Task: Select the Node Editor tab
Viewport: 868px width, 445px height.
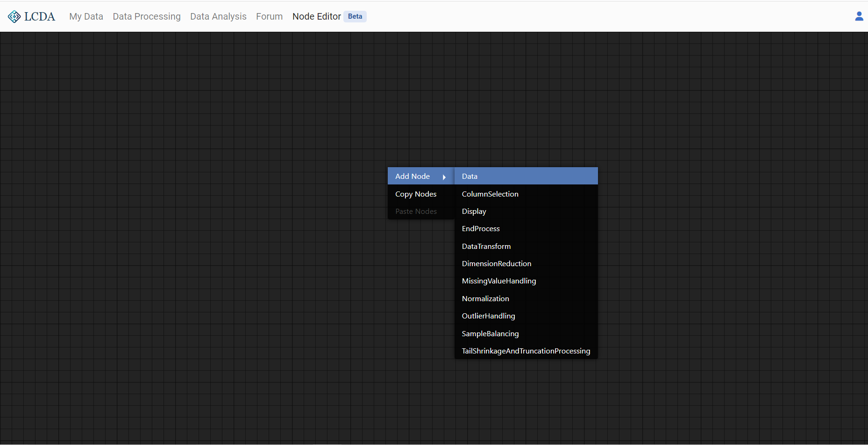Action: click(x=316, y=16)
